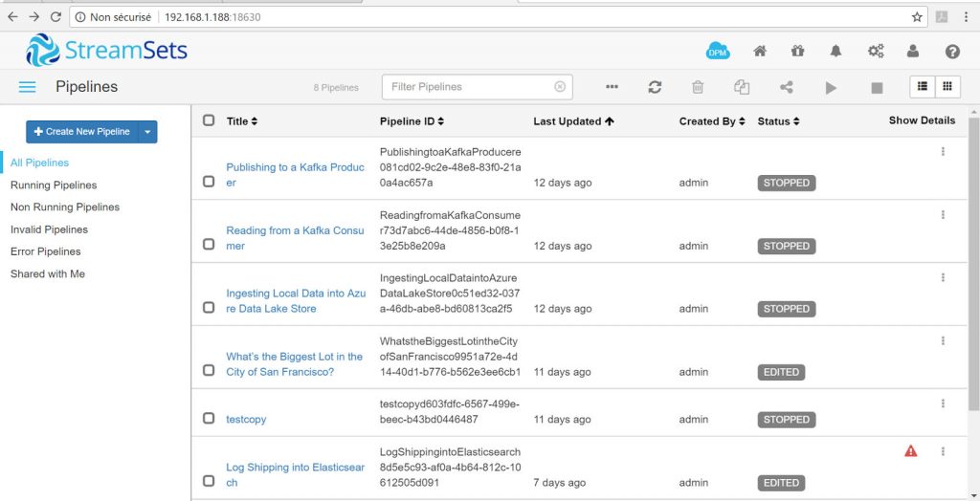Viewport: 980px width, 501px height.
Task: Select Running Pipelines in sidebar
Action: coord(54,185)
